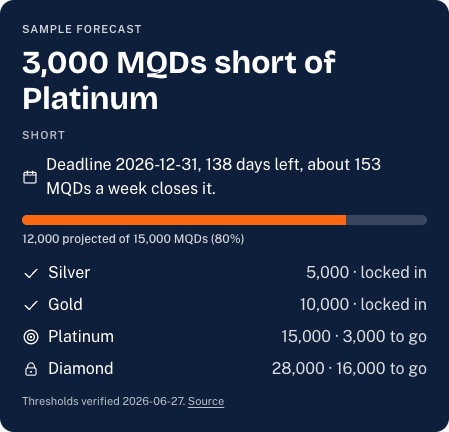Open the Source link
The width and height of the screenshot is (449, 432).
[x=206, y=401]
